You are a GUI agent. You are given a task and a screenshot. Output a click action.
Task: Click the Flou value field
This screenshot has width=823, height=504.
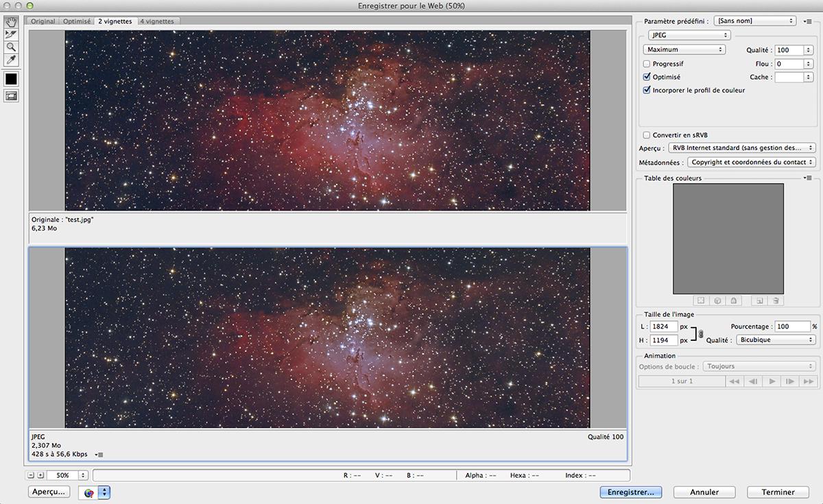point(789,64)
